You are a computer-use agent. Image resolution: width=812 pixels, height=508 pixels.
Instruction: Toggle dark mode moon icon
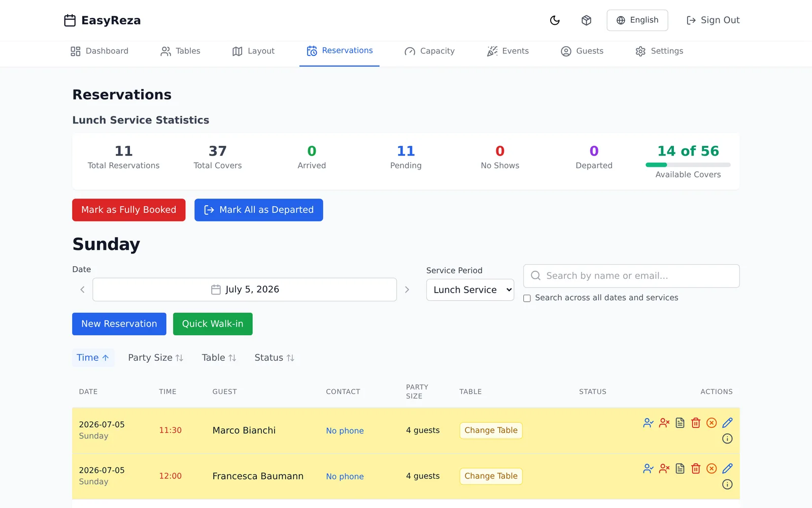coord(555,20)
